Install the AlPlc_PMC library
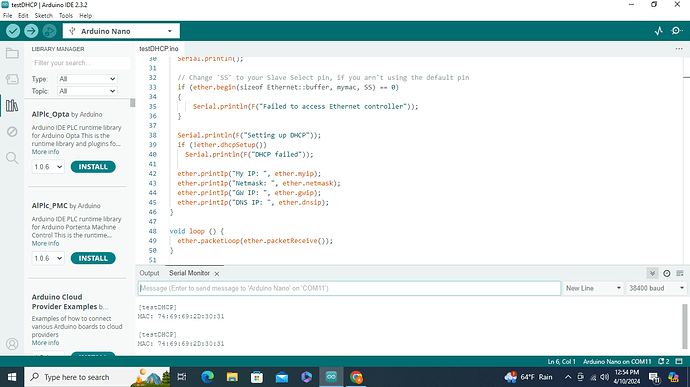This screenshot has height=387, width=690. point(93,258)
